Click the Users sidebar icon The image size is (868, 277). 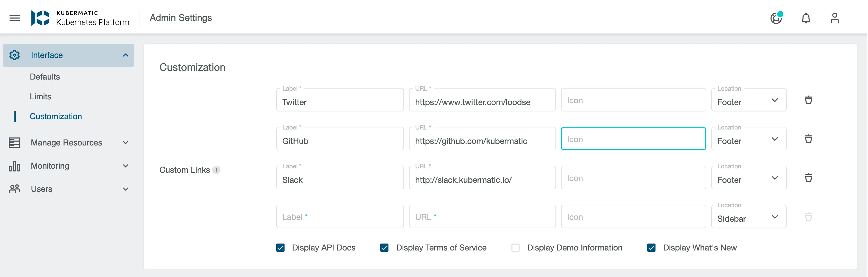point(14,189)
